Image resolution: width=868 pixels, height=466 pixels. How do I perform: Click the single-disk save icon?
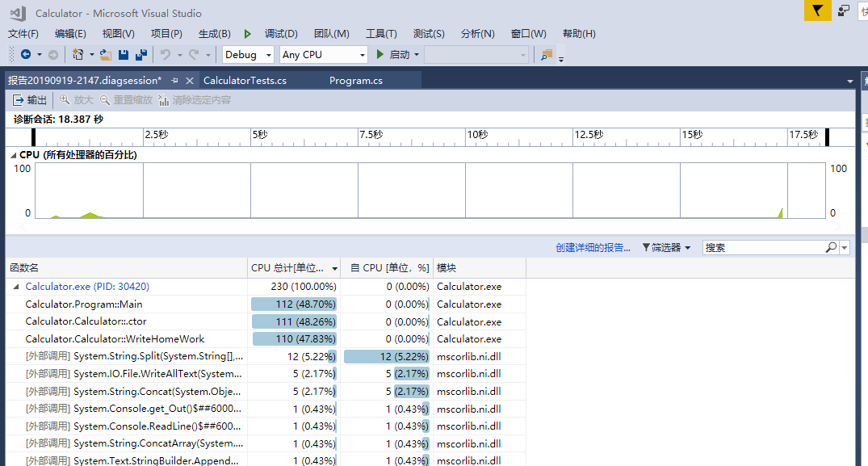coord(124,54)
